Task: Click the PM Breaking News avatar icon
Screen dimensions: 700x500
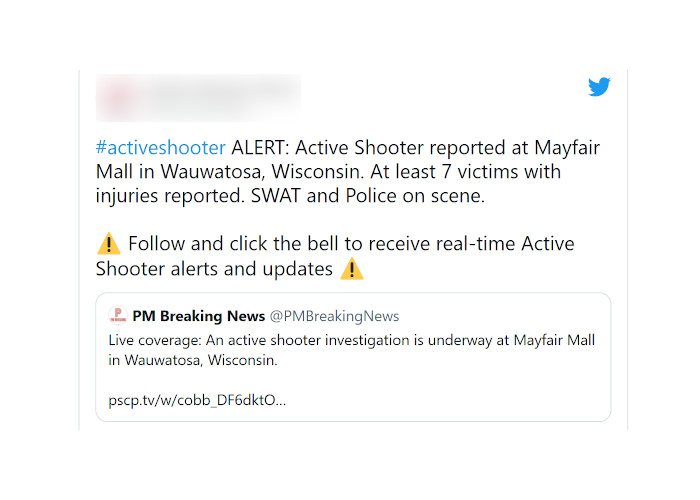Action: point(118,315)
